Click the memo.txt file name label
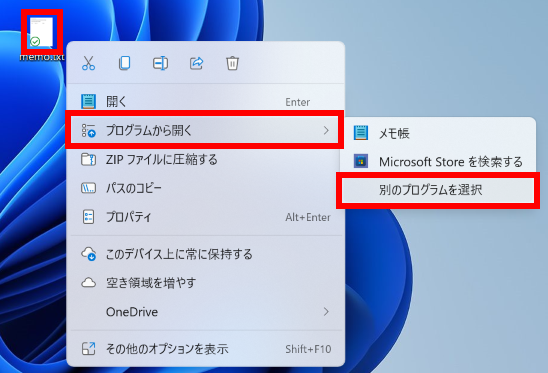 42,57
